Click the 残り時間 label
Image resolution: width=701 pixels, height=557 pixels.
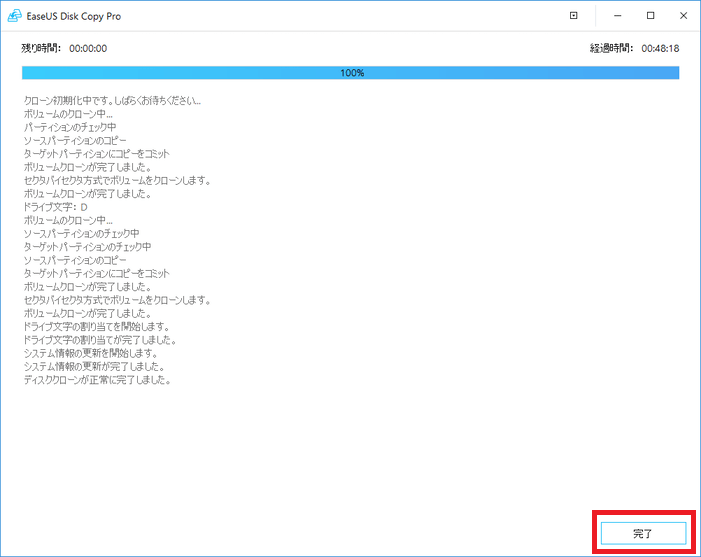41,48
